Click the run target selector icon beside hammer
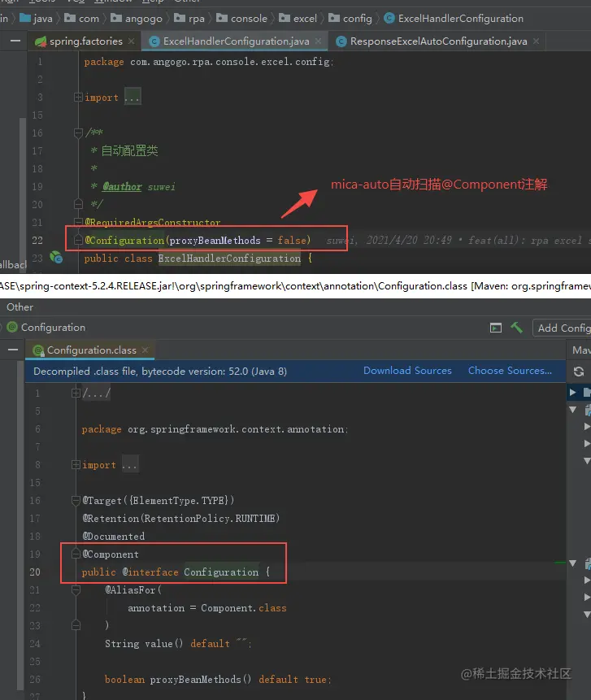The height and width of the screenshot is (700, 591). coord(496,328)
